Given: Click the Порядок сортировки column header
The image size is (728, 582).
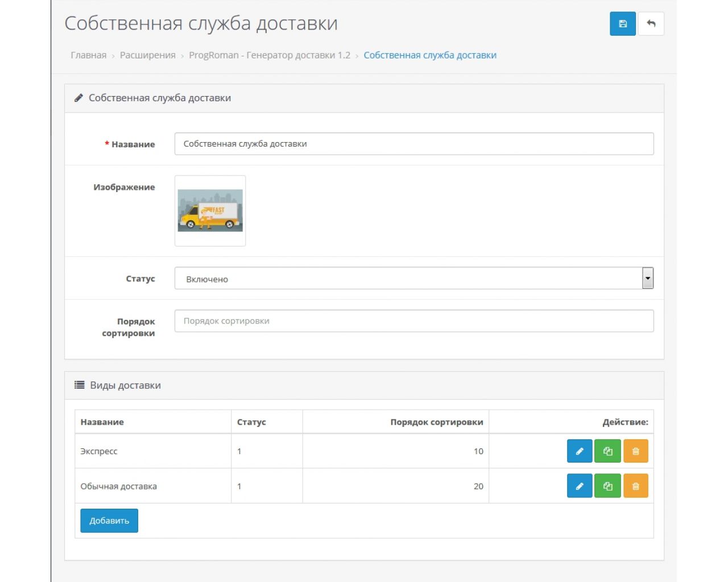Looking at the screenshot, I should coord(437,422).
